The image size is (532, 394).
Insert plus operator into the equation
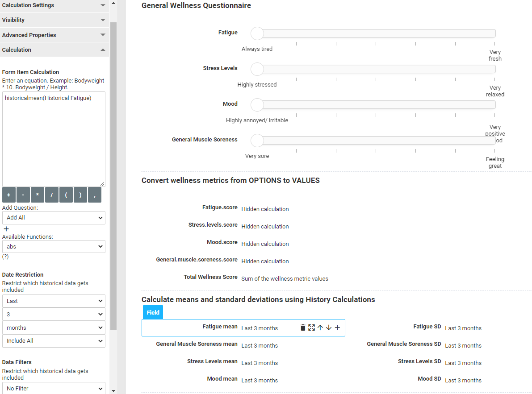9,195
